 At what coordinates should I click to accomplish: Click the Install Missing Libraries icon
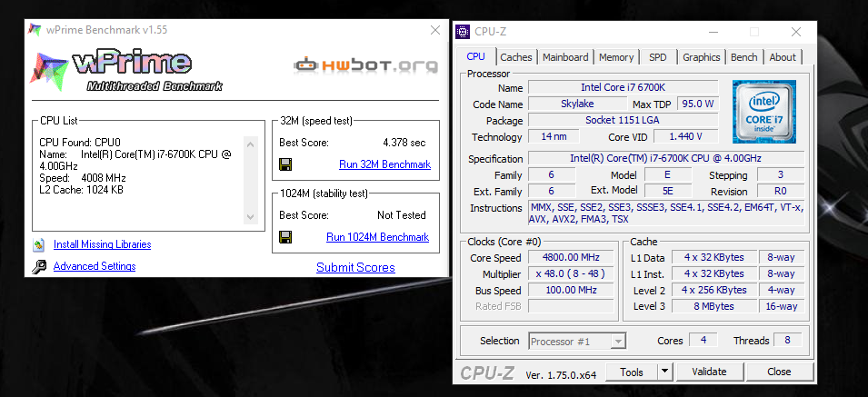click(x=39, y=244)
